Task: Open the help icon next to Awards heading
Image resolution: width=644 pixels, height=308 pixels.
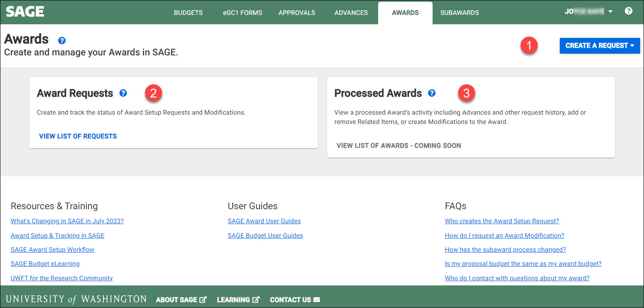Action: [x=62, y=40]
